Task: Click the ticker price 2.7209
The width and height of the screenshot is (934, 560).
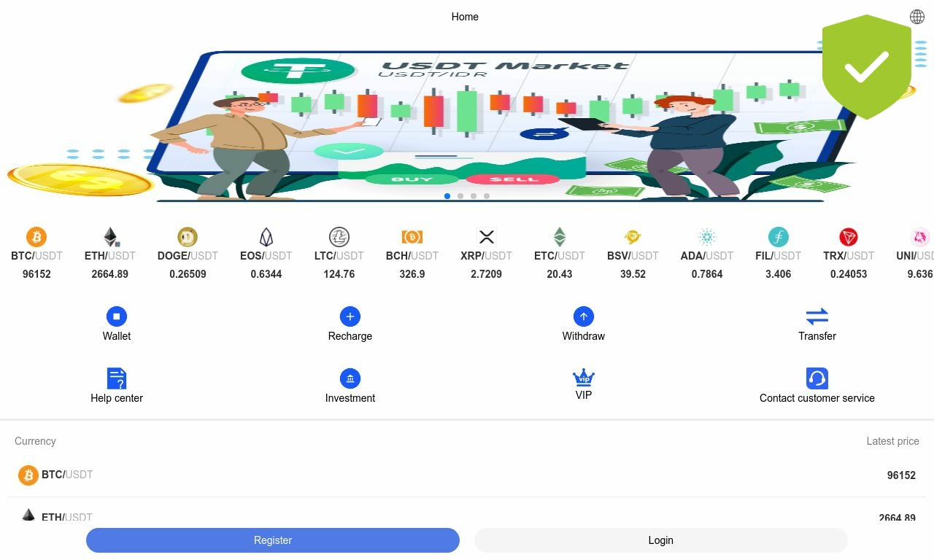Action: [487, 274]
